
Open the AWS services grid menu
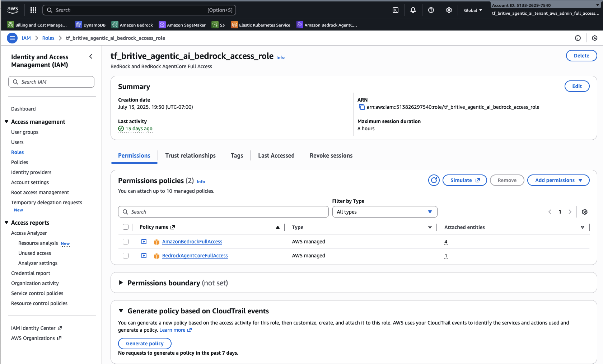point(33,10)
